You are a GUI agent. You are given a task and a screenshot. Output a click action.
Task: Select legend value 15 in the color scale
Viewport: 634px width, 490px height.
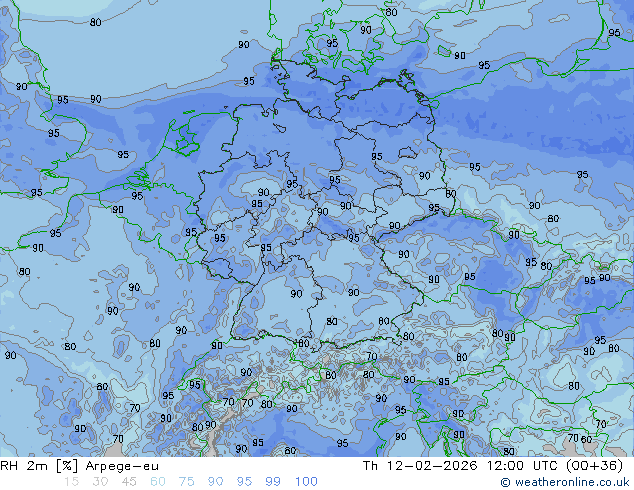pos(72,482)
